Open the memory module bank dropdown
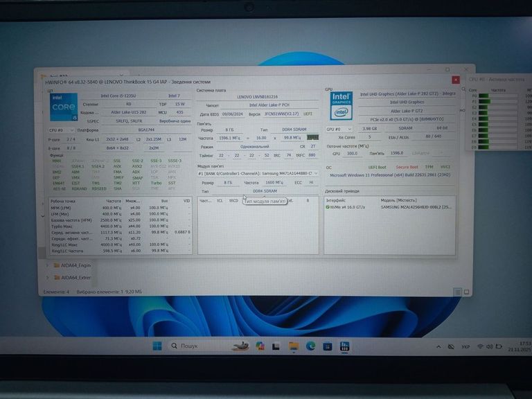532x399 pixels. click(258, 173)
